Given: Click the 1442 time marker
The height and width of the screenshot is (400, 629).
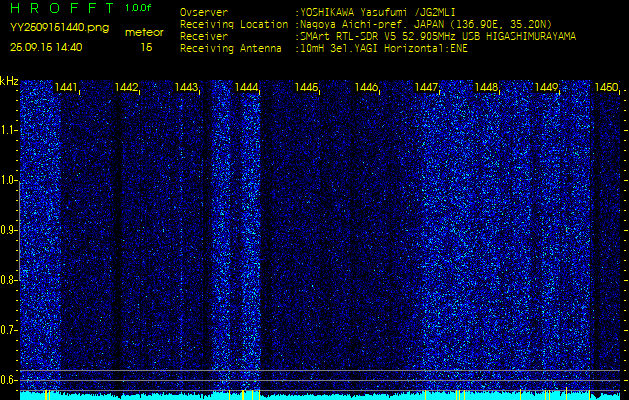Looking at the screenshot, I should click(126, 87).
